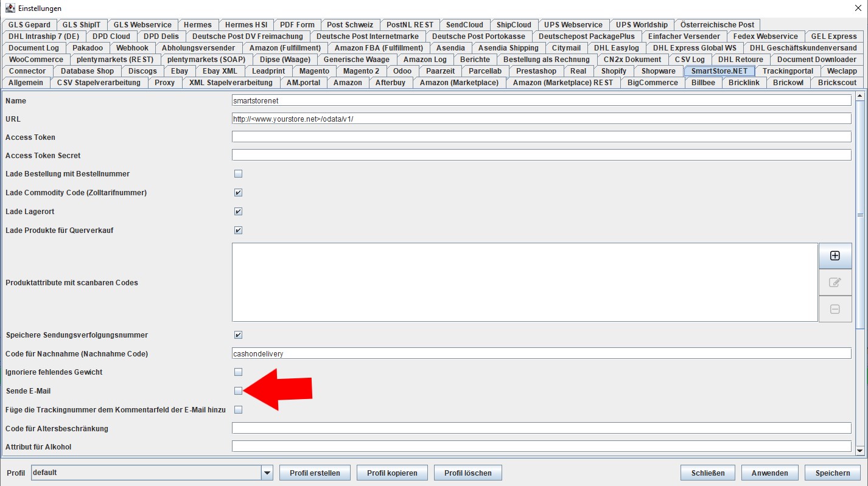Image resolution: width=868 pixels, height=486 pixels.
Task: Click the Profil löschen button
Action: 469,473
